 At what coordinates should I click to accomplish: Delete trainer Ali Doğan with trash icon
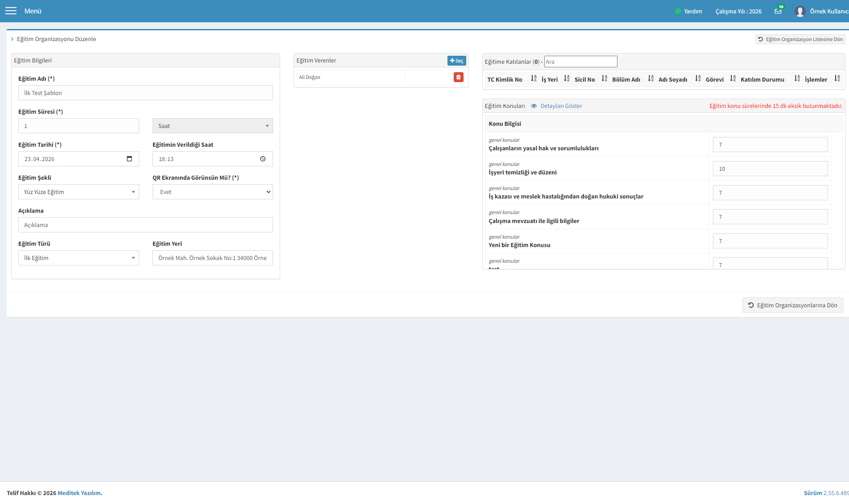458,77
